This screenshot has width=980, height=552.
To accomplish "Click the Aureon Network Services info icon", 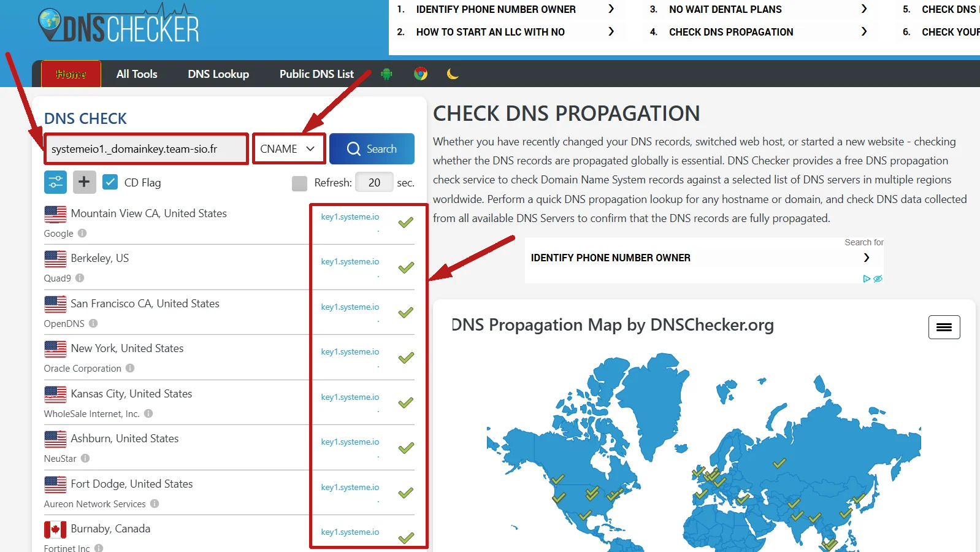I will click(155, 504).
